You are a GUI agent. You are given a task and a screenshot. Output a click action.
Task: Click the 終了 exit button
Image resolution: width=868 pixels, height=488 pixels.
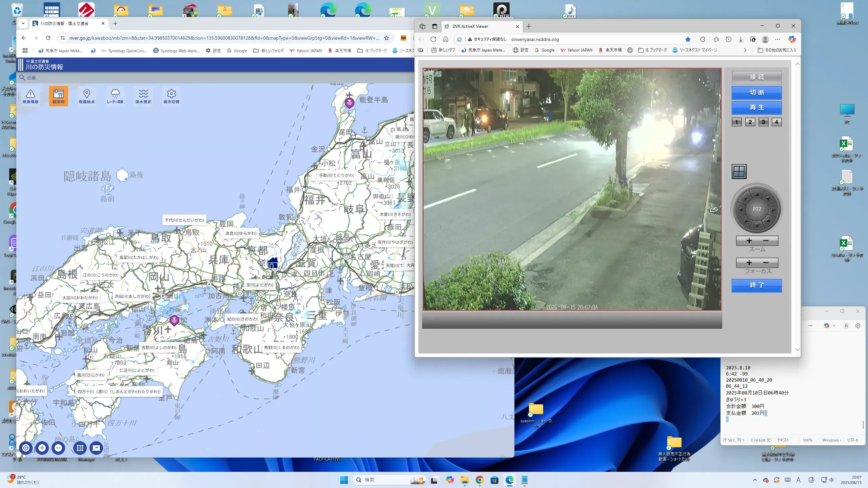[x=756, y=285]
